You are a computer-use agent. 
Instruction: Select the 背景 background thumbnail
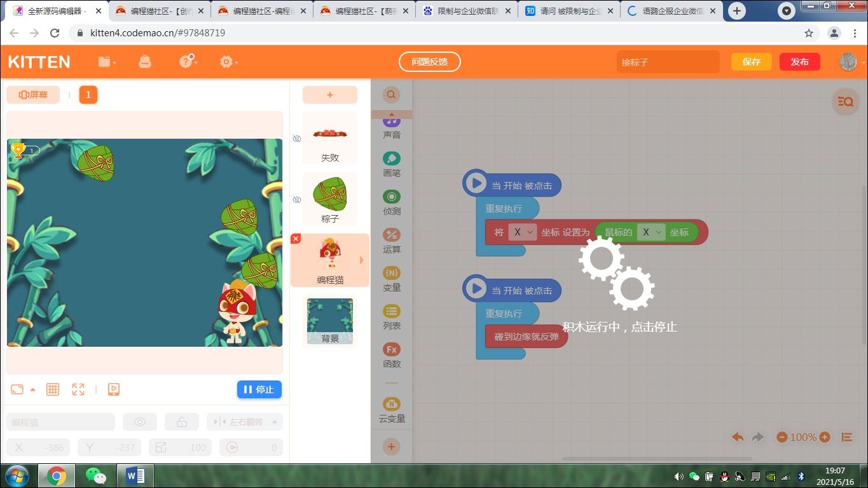click(x=330, y=321)
